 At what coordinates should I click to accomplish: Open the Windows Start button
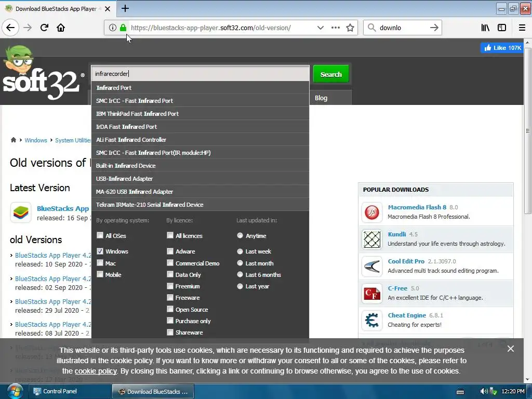point(14,392)
